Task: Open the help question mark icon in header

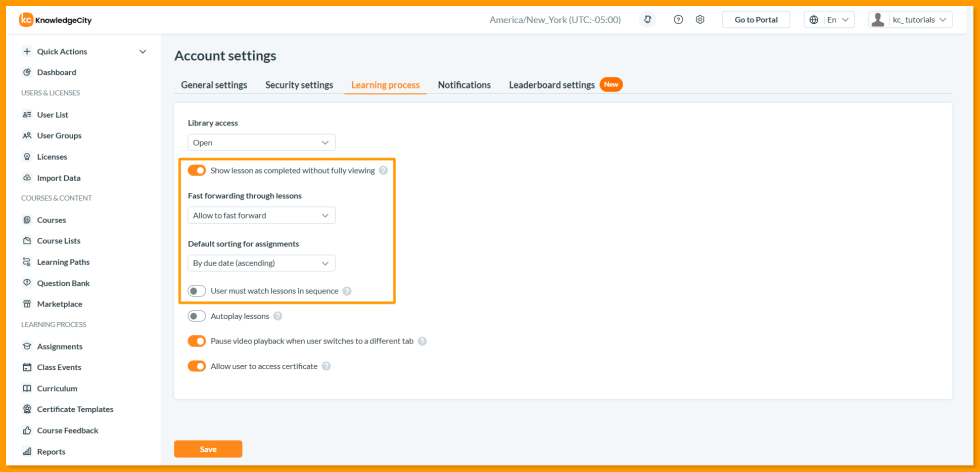Action: [678, 20]
